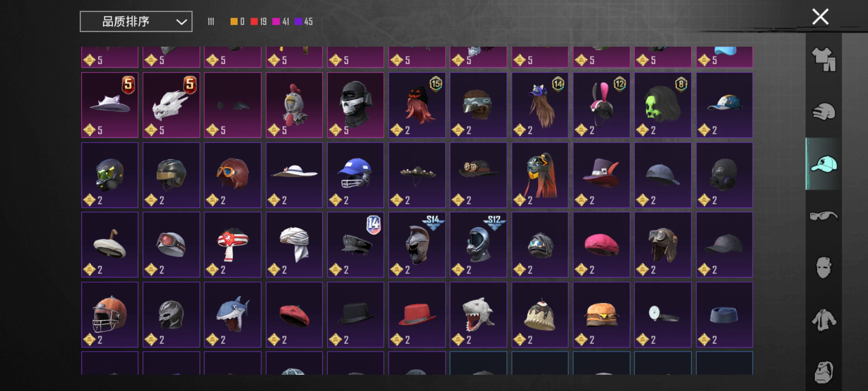The height and width of the screenshot is (391, 868).
Task: Open the clothing outfit category icon
Action: point(824,59)
